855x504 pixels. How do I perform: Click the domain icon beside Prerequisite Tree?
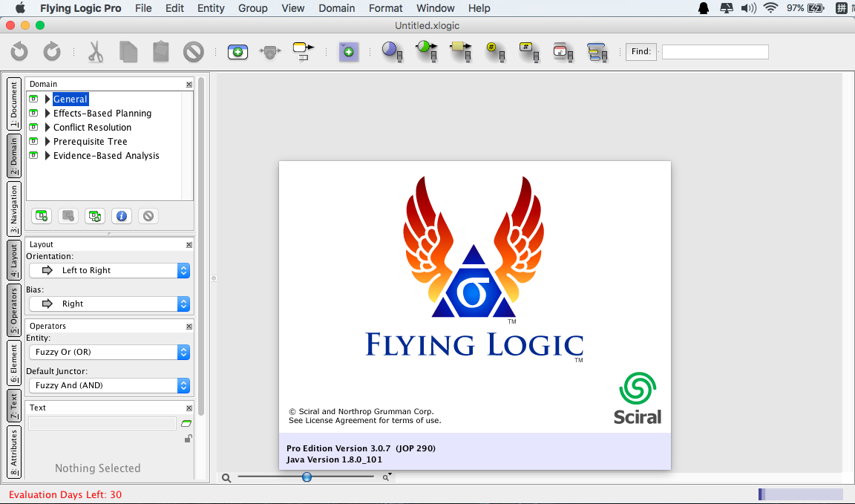(33, 141)
